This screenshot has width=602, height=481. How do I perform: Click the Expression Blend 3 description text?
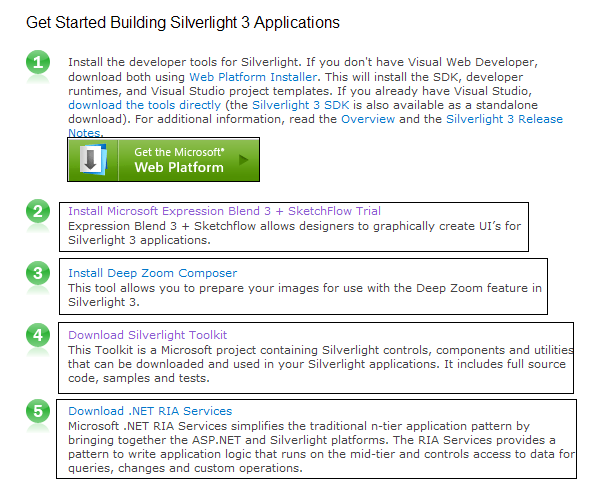(294, 233)
